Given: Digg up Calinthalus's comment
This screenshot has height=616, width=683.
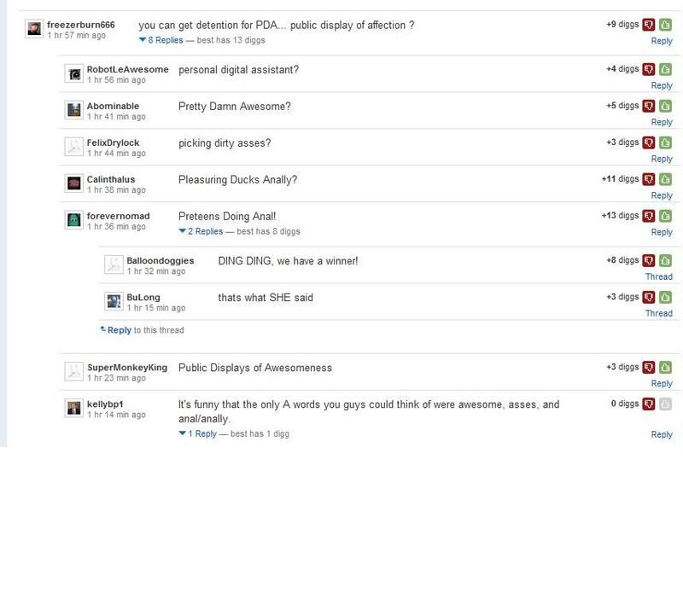Looking at the screenshot, I should pyautogui.click(x=665, y=179).
